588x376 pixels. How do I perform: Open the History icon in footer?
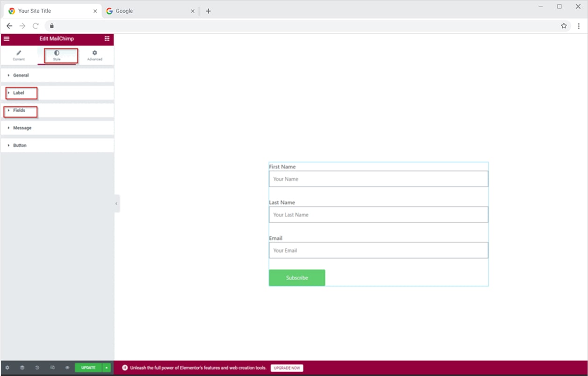click(37, 368)
